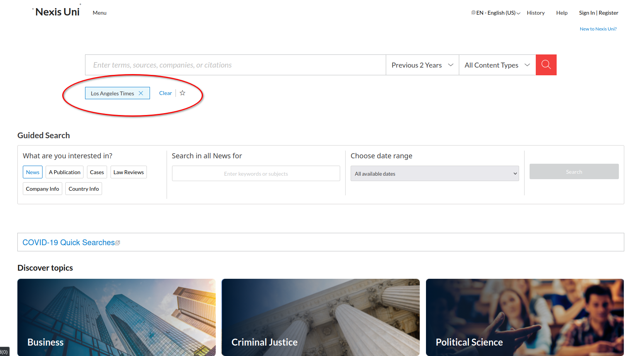The height and width of the screenshot is (356, 644).
Task: Click the Register link
Action: click(x=608, y=13)
